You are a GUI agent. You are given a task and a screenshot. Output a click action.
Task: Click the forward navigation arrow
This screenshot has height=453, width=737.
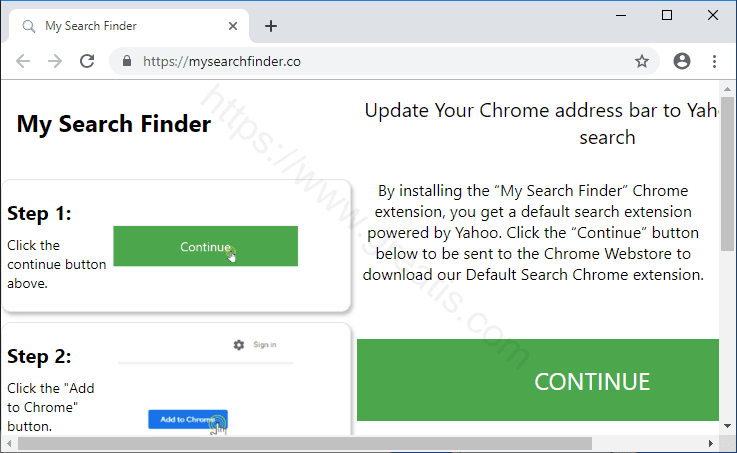click(55, 61)
